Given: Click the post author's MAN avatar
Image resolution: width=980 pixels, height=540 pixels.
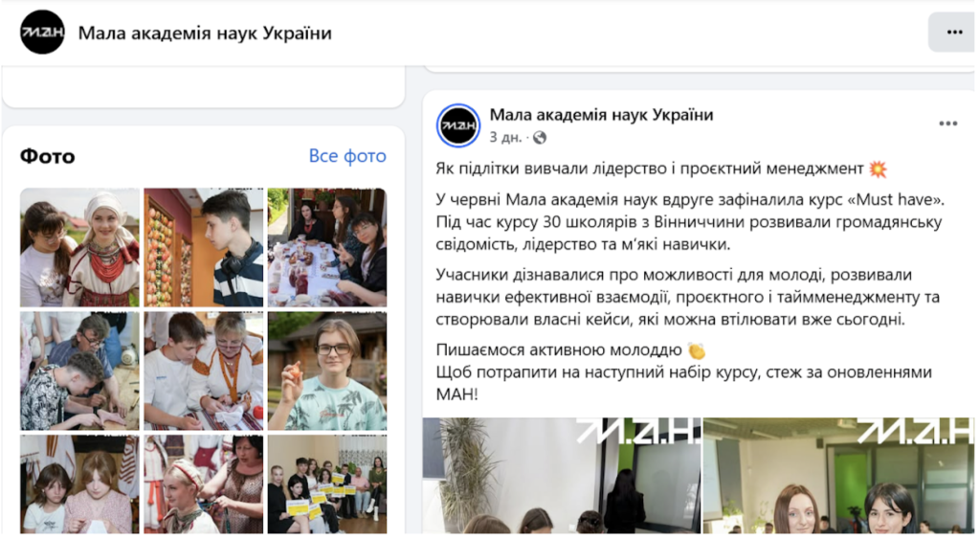Looking at the screenshot, I should point(458,125).
